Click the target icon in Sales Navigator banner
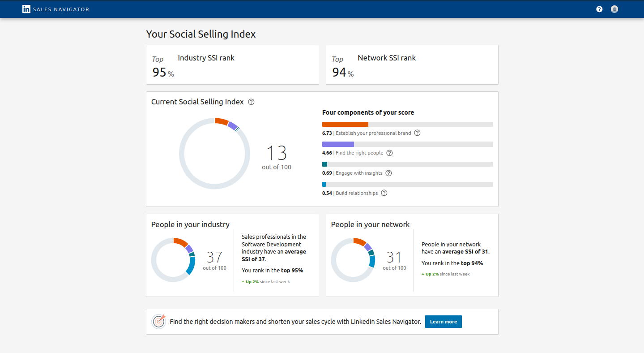 [x=159, y=321]
